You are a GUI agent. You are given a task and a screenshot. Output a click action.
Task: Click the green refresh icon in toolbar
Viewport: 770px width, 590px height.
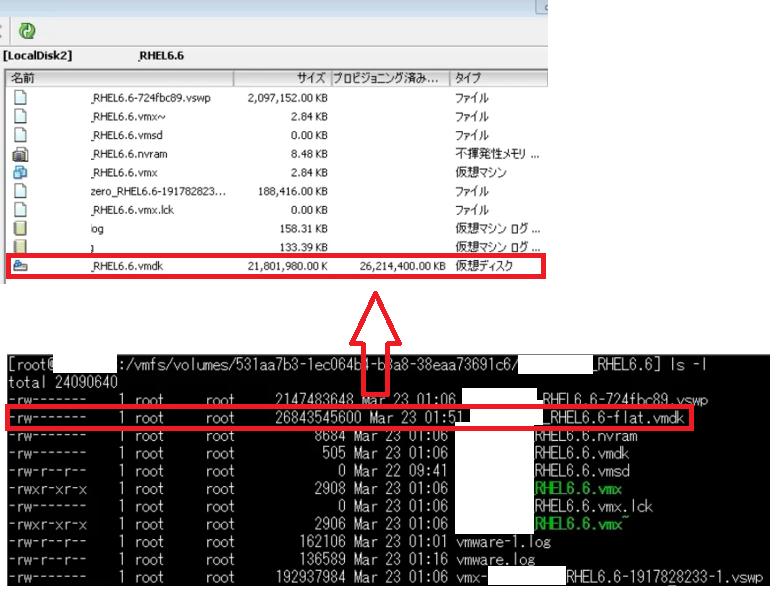27,31
